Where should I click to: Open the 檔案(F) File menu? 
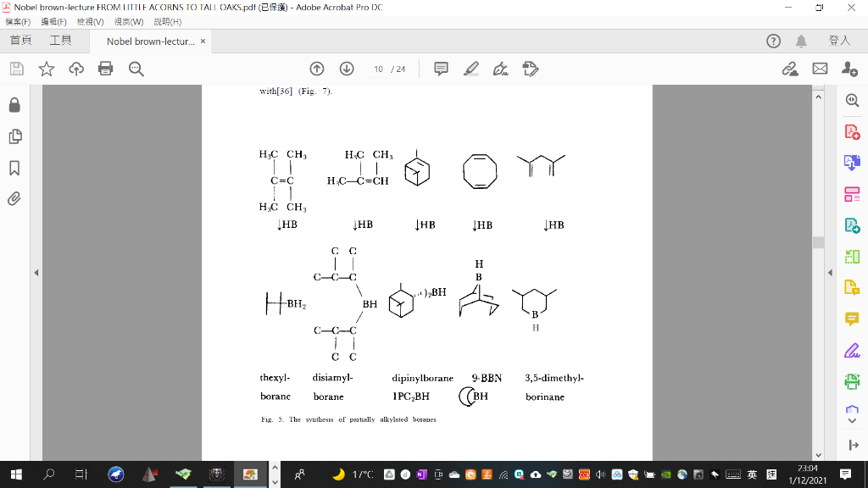tap(18, 21)
